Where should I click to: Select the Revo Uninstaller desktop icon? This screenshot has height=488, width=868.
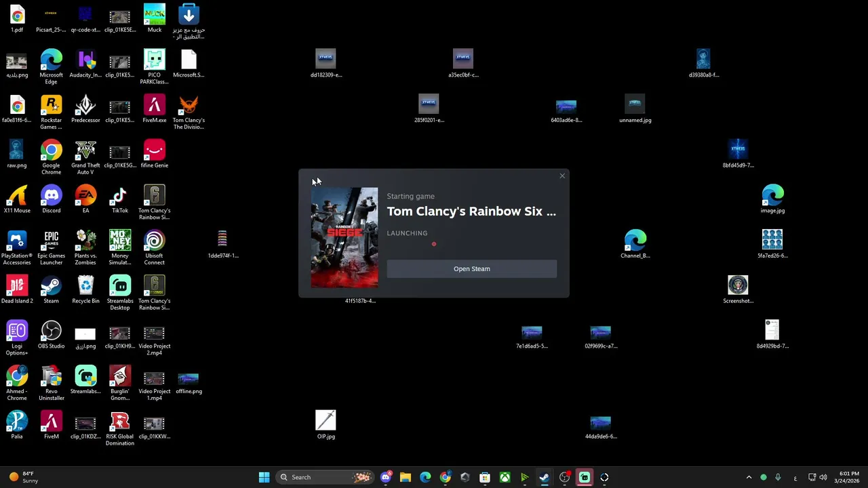click(x=51, y=384)
